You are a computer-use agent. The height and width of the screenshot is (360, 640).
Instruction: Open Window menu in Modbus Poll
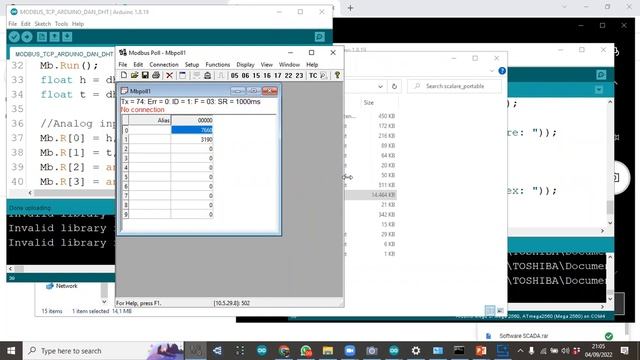coord(289,64)
